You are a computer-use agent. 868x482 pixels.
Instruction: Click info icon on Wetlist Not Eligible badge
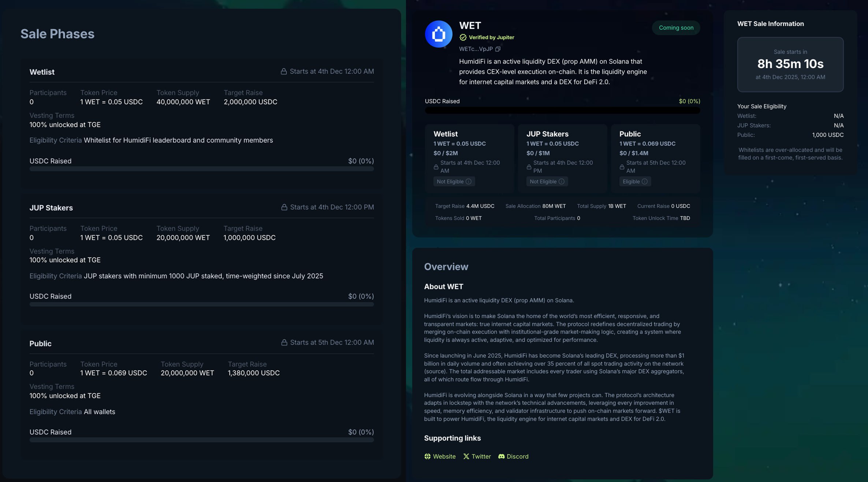click(468, 182)
